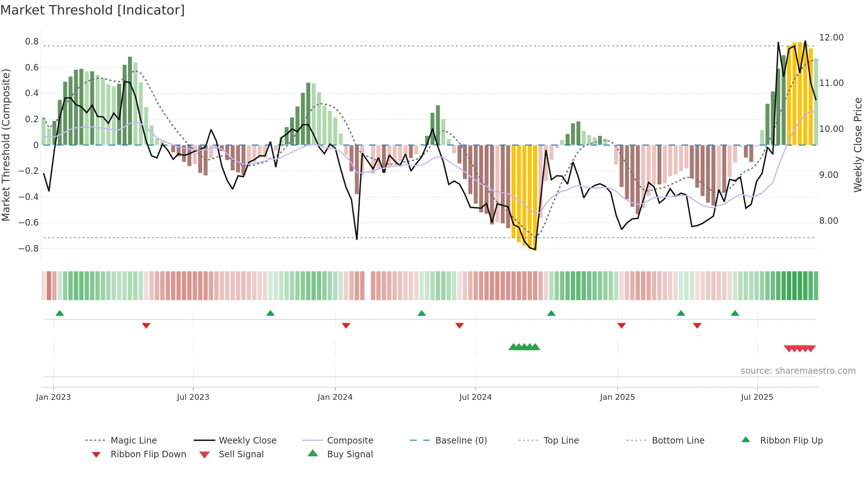This screenshot has width=868, height=488.
Task: Click the Jan 2024 x-axis label
Action: [x=335, y=397]
